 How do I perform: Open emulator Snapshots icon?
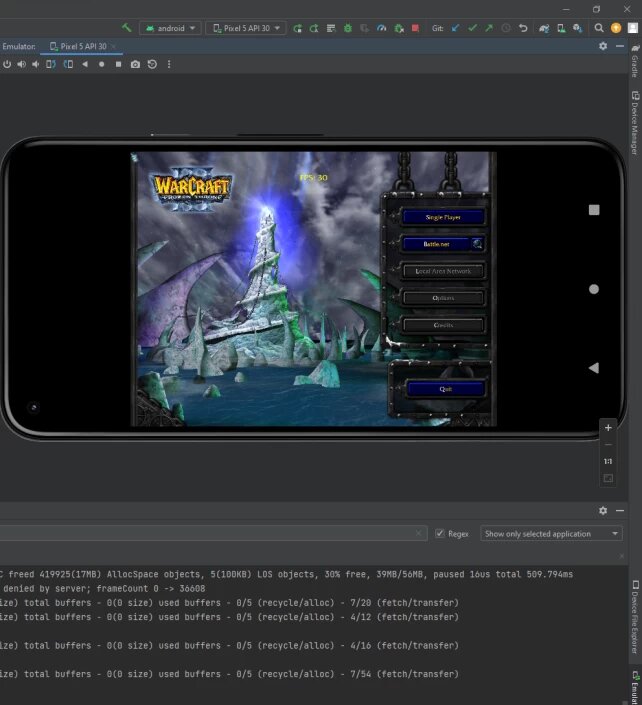[152, 64]
